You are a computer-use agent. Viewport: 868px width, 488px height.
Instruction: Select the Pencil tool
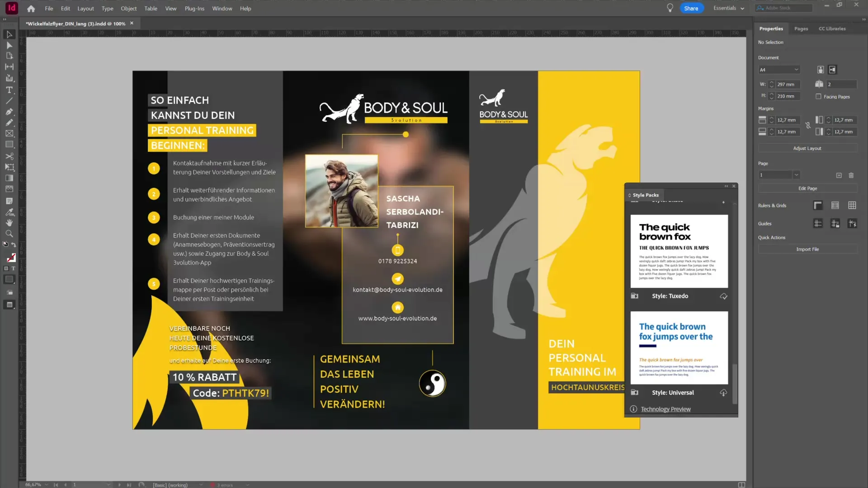(x=9, y=122)
